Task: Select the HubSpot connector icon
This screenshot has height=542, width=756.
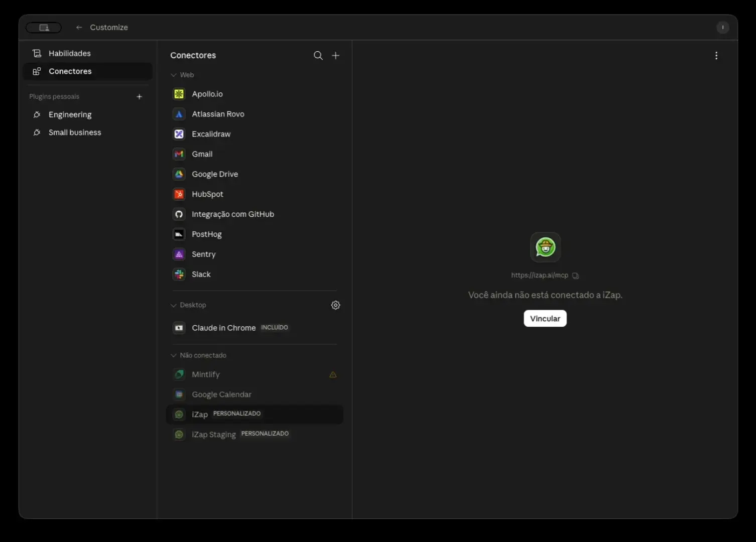Action: [179, 194]
